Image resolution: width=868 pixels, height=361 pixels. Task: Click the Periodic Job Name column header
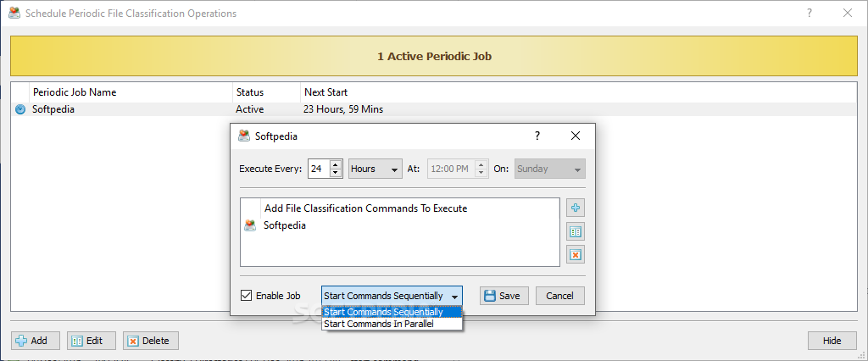[x=131, y=92]
